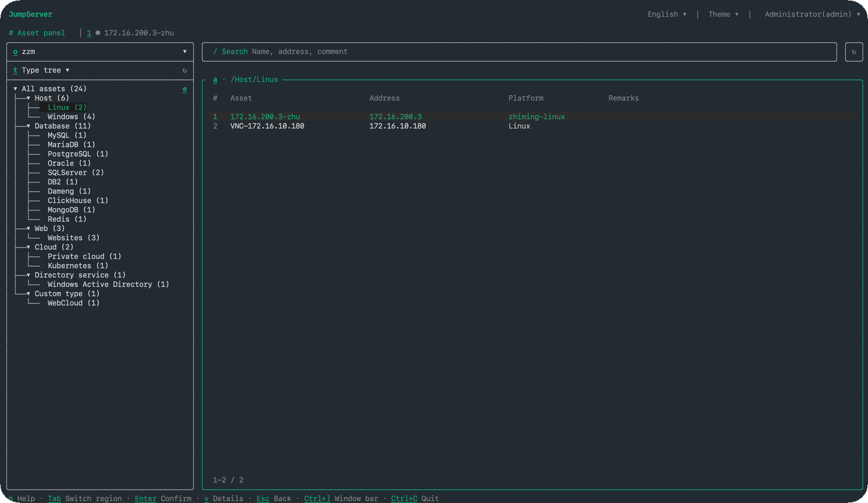Collapse the Host (6) tree node
The width and height of the screenshot is (868, 503).
29,99
